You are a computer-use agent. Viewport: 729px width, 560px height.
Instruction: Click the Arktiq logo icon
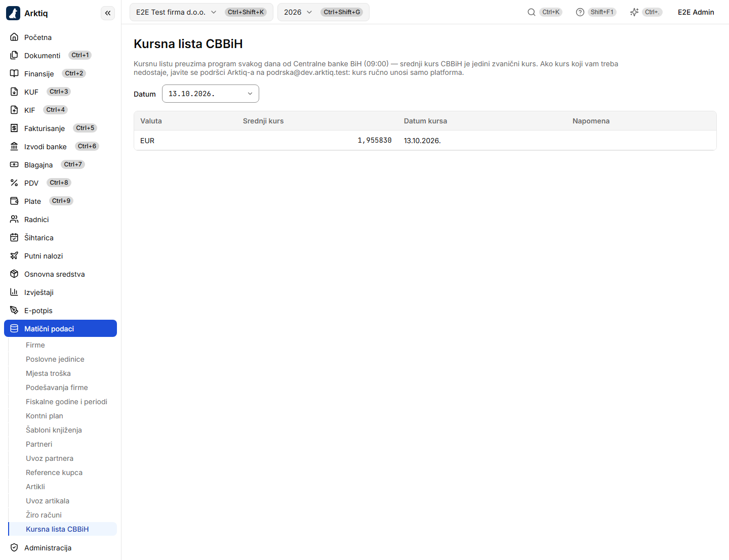coord(13,13)
